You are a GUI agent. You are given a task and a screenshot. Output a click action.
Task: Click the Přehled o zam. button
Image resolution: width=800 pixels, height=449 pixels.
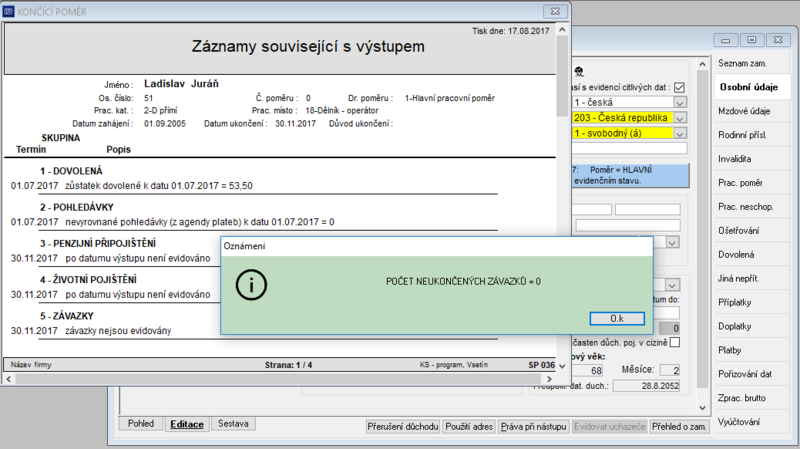(x=679, y=427)
